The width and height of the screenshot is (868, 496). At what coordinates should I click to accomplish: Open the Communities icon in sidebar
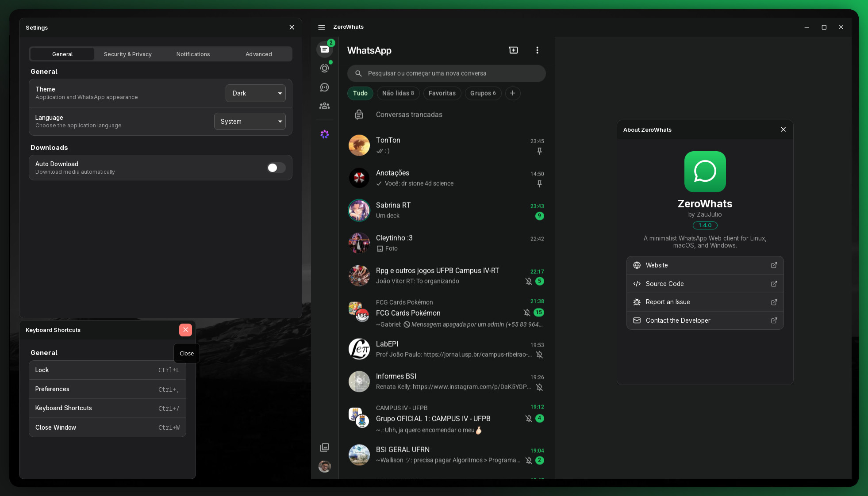tap(325, 106)
